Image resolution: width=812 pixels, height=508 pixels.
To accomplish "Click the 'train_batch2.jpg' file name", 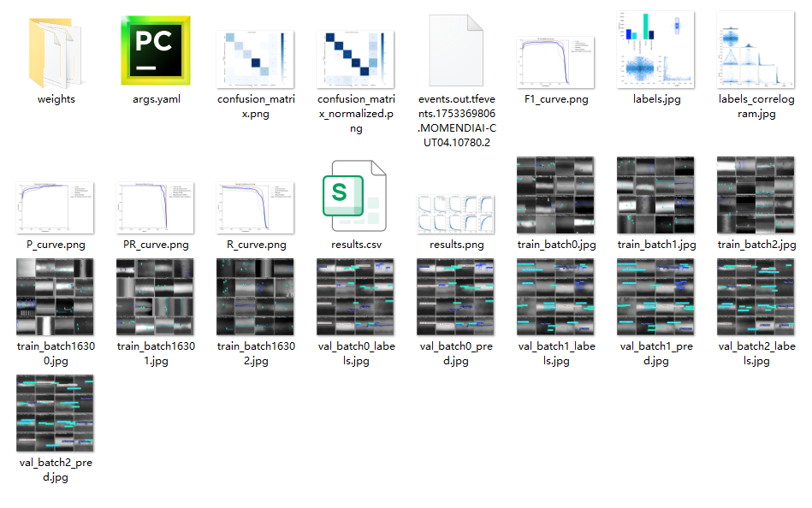I will point(756,245).
